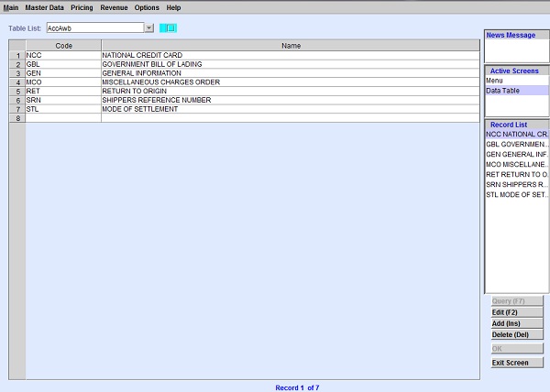The width and height of the screenshot is (550, 392).
Task: Select empty row header number 8
Action: coord(17,118)
